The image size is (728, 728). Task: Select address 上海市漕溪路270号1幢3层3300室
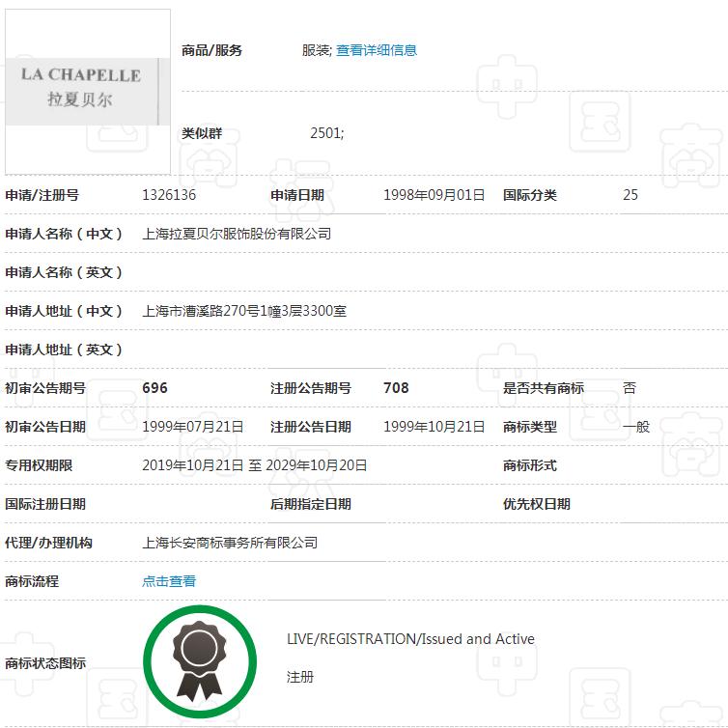click(x=244, y=311)
